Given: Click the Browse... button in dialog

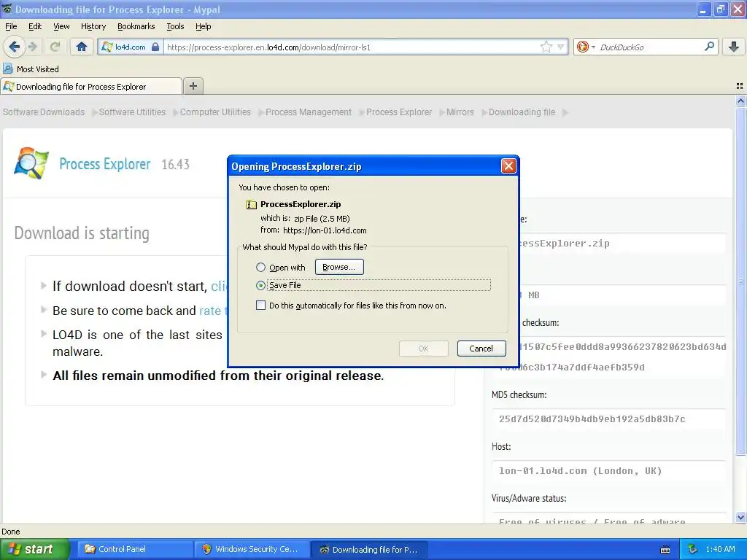Looking at the screenshot, I should click(339, 267).
